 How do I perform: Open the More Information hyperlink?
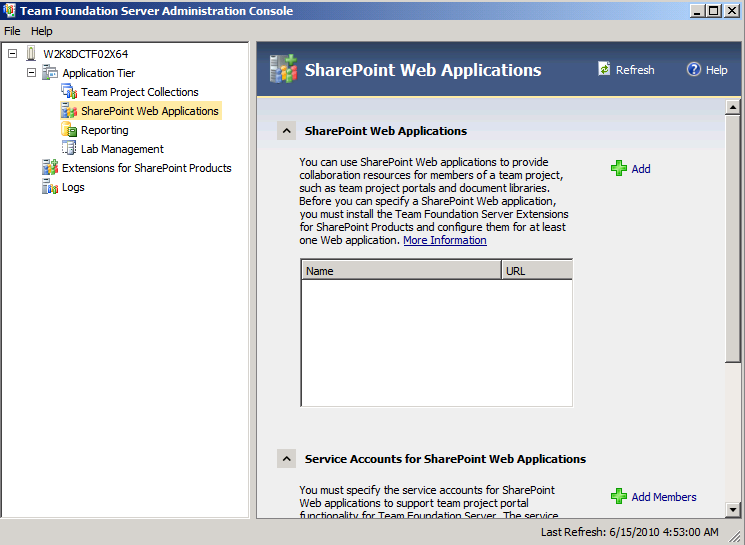click(x=445, y=240)
